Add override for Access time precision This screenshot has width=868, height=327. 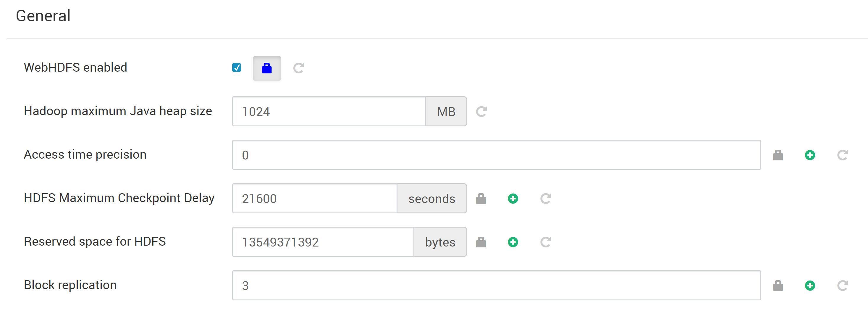[x=810, y=155]
